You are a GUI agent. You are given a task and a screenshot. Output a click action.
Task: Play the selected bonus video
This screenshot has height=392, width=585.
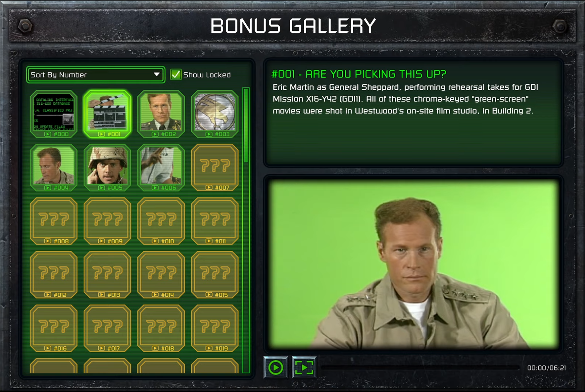tap(276, 368)
